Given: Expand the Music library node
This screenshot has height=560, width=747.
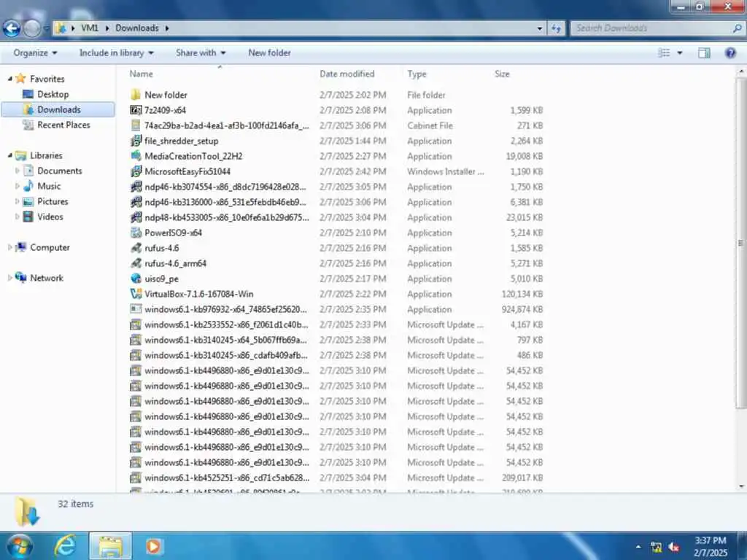Looking at the screenshot, I should (18, 186).
